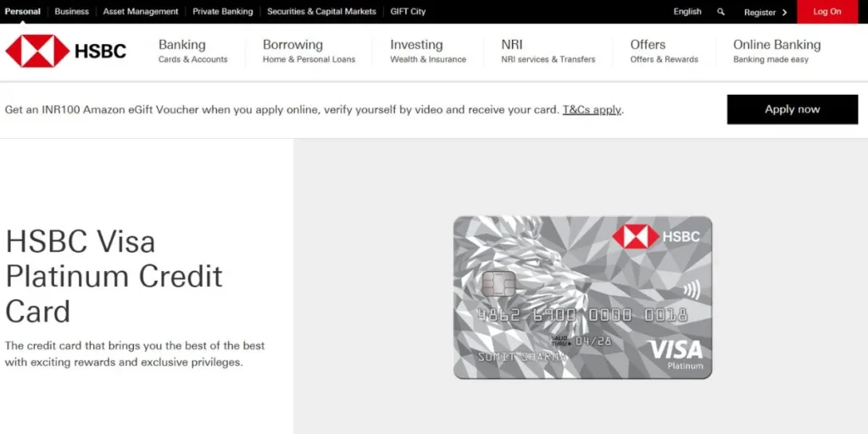Viewport: 868px width, 434px height.
Task: Expand the Online Banking menu
Action: coord(776,51)
